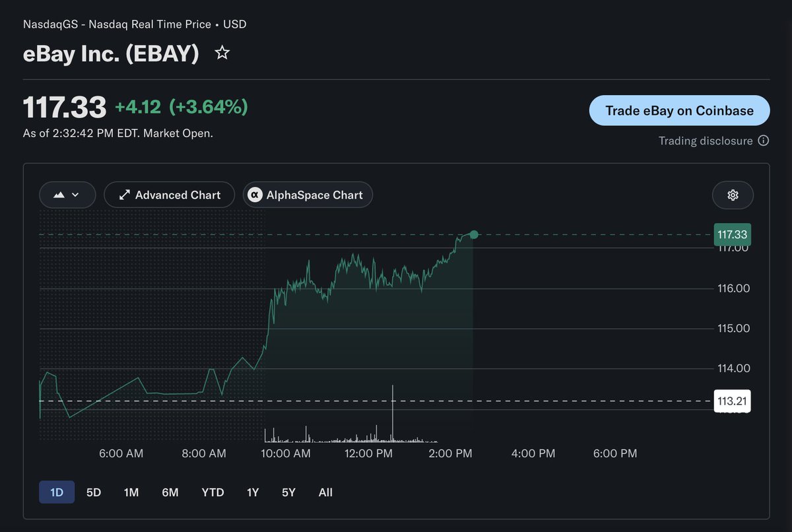The image size is (792, 532).
Task: Switch to 1Y time range
Action: (253, 492)
